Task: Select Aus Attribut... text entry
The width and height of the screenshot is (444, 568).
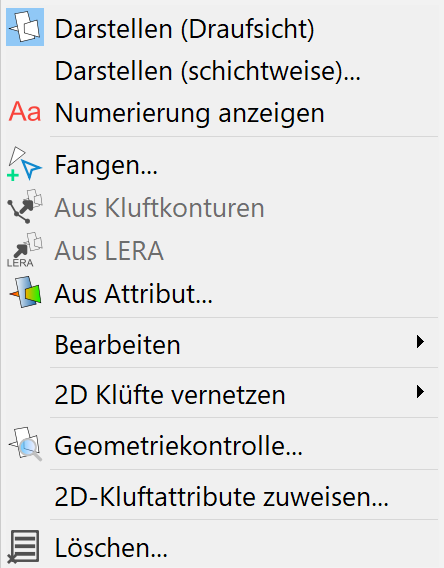Action: (x=134, y=294)
